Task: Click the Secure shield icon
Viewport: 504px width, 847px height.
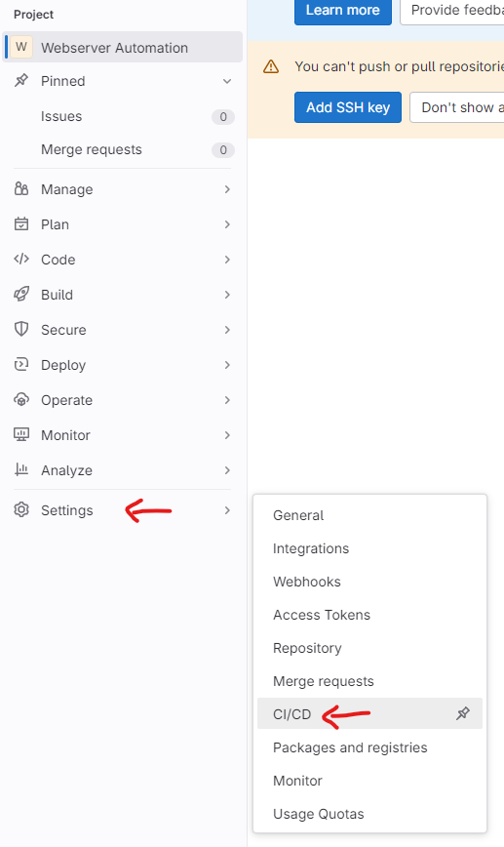Action: [21, 330]
